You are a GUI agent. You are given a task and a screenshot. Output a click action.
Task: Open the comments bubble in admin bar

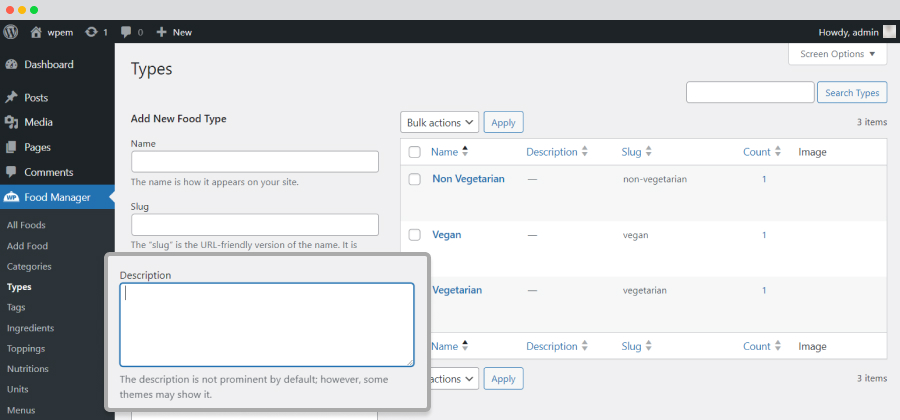pos(126,32)
